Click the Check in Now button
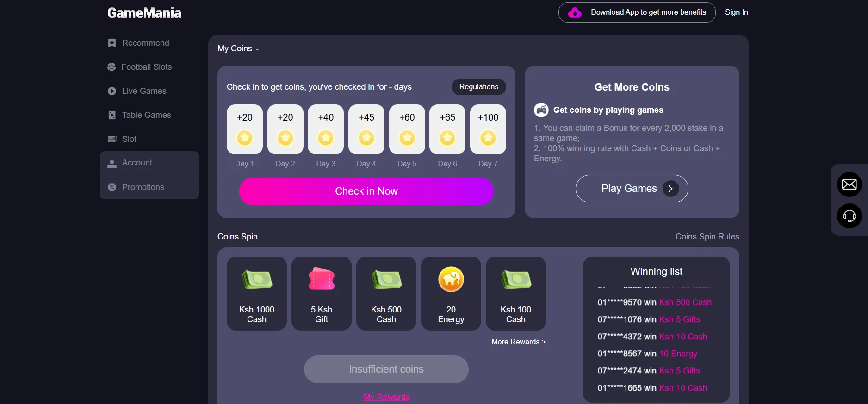The height and width of the screenshot is (404, 868). coord(366,191)
